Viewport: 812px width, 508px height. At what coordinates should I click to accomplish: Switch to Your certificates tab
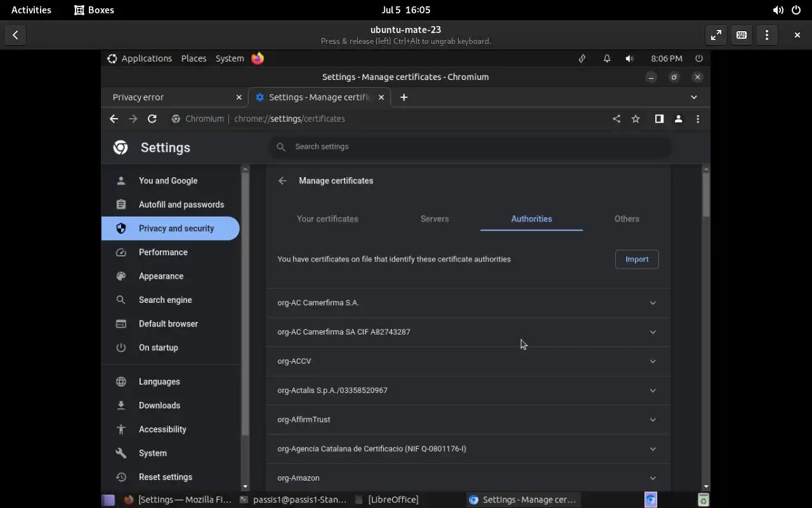pyautogui.click(x=327, y=219)
